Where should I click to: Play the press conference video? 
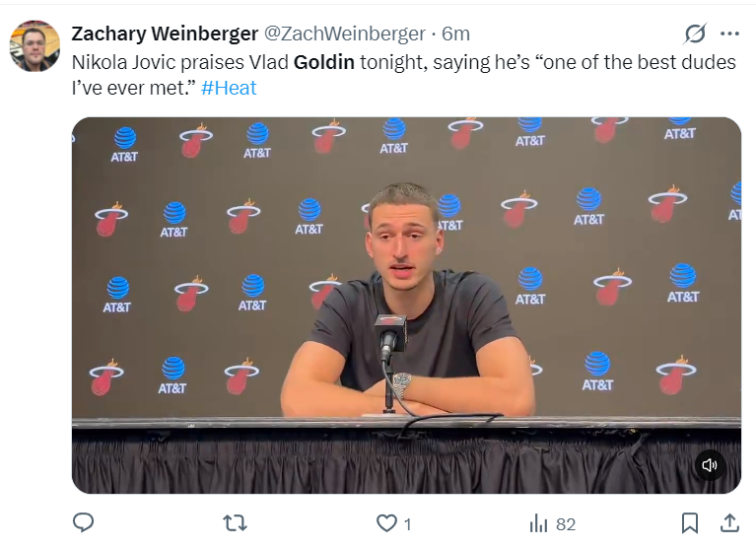pos(406,306)
